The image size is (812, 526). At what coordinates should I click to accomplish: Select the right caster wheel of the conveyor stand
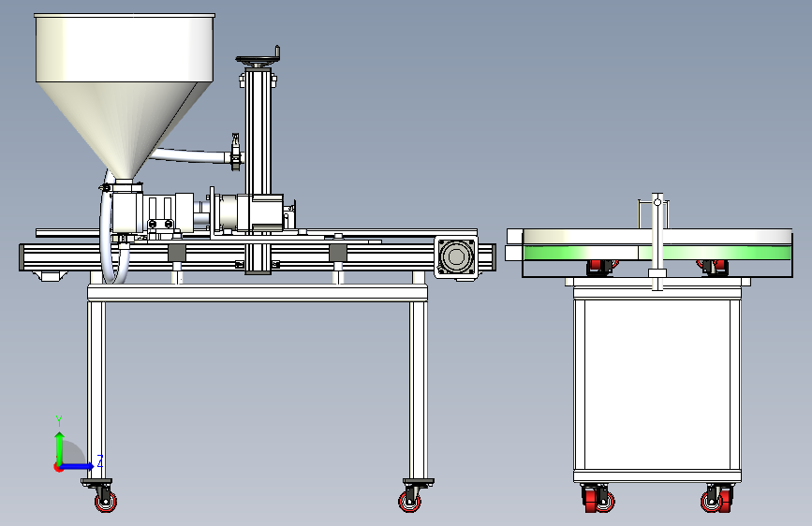pyautogui.click(x=409, y=500)
